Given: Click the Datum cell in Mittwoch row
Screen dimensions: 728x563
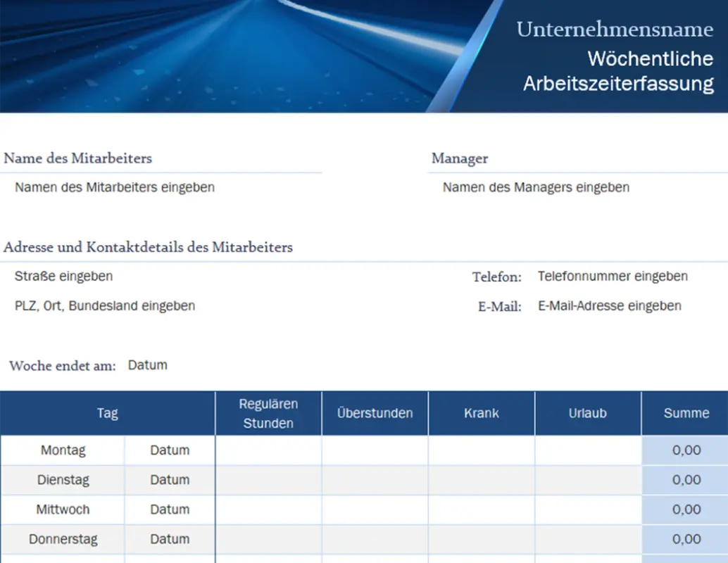Looking at the screenshot, I should tap(170, 510).
